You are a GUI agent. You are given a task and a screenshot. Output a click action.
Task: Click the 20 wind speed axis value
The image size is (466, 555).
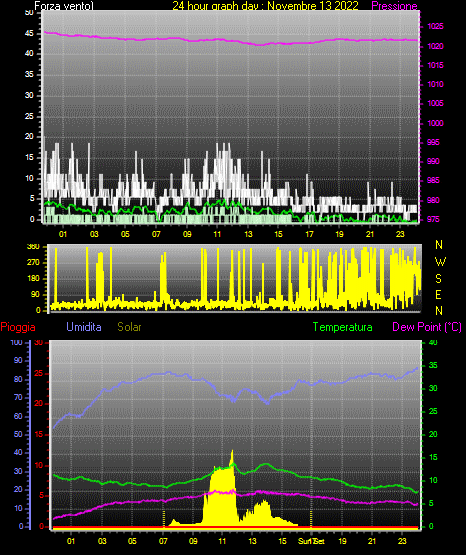click(x=29, y=136)
